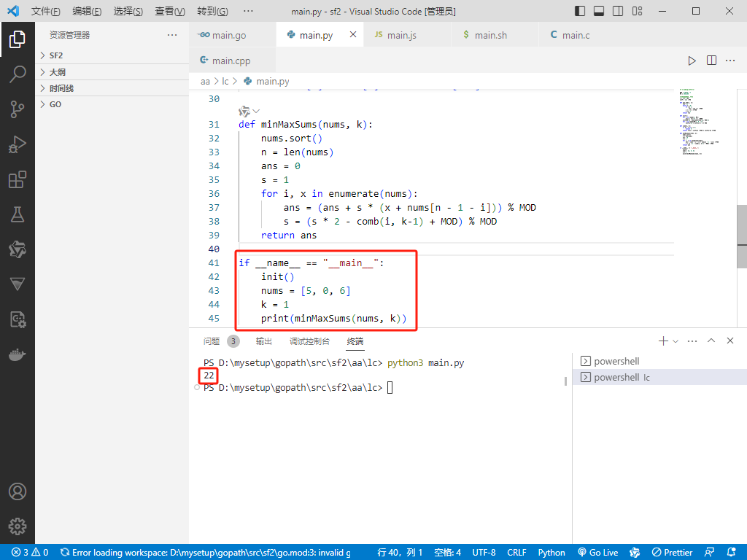747x560 pixels.
Task: Click the editor vertical scrollbar thumb
Action: pyautogui.click(x=742, y=237)
